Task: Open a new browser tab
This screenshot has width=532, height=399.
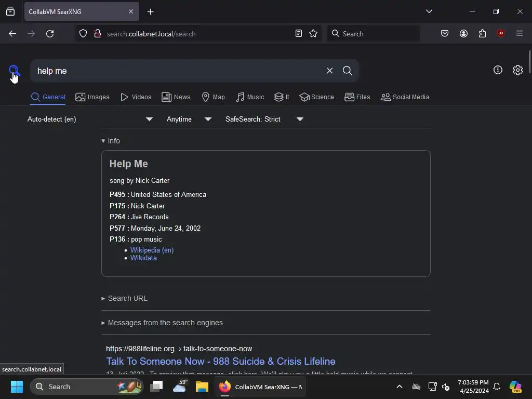Action: pyautogui.click(x=150, y=12)
